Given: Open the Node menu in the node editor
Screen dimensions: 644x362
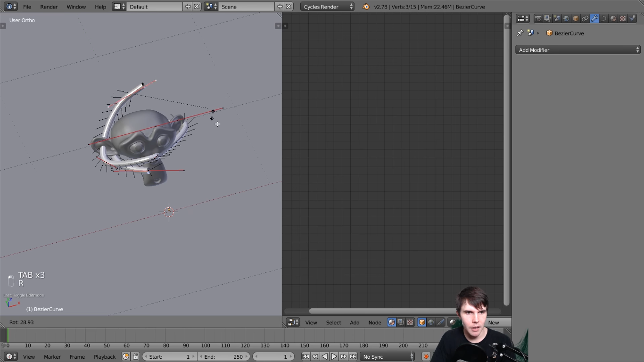Looking at the screenshot, I should coord(375,322).
